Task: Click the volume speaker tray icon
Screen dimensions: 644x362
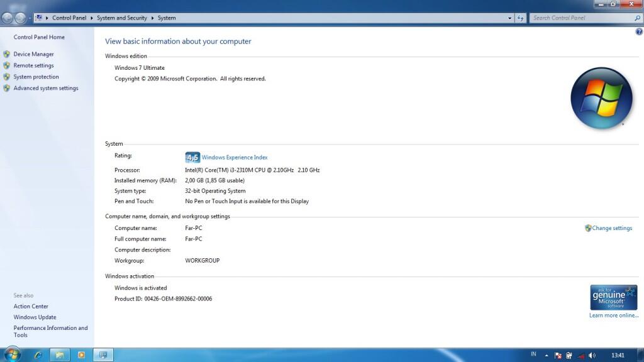Action: click(x=592, y=356)
